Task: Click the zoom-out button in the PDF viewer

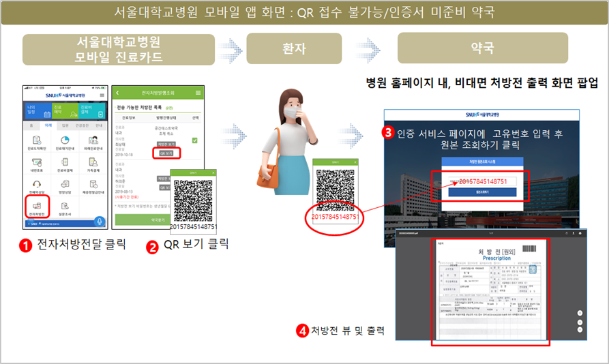Action: click(x=580, y=330)
